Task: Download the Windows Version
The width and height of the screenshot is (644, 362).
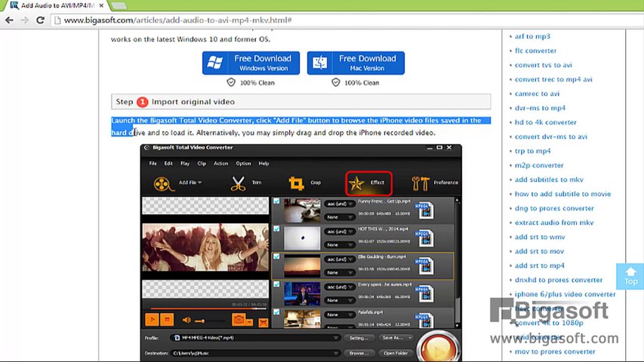Action: tap(251, 63)
